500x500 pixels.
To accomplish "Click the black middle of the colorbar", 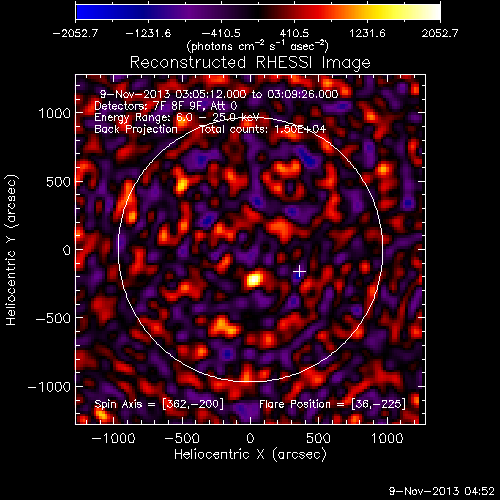I will click(x=258, y=12).
